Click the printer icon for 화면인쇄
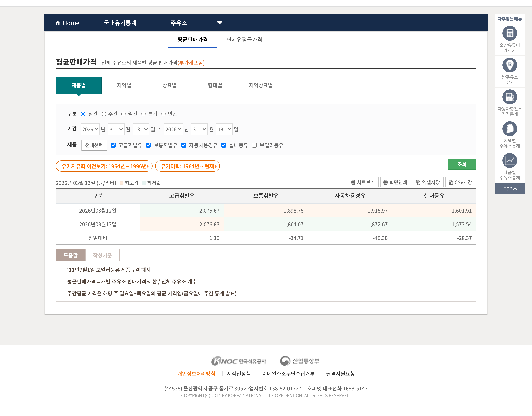The image size is (532, 416). tap(385, 182)
